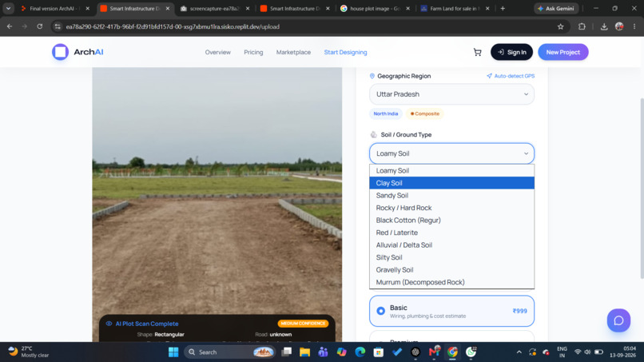Collapse the Soil / Ground Type dropdown
Viewport: 644px width, 362px height.
pyautogui.click(x=451, y=153)
